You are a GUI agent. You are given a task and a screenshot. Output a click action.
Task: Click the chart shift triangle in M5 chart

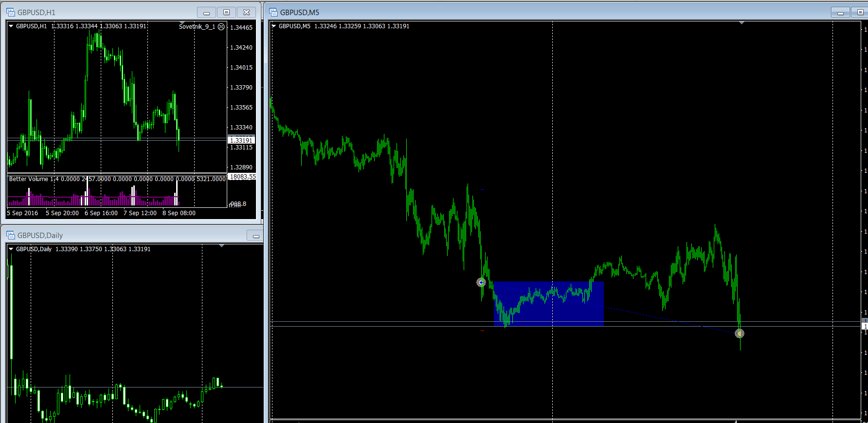coord(741,23)
